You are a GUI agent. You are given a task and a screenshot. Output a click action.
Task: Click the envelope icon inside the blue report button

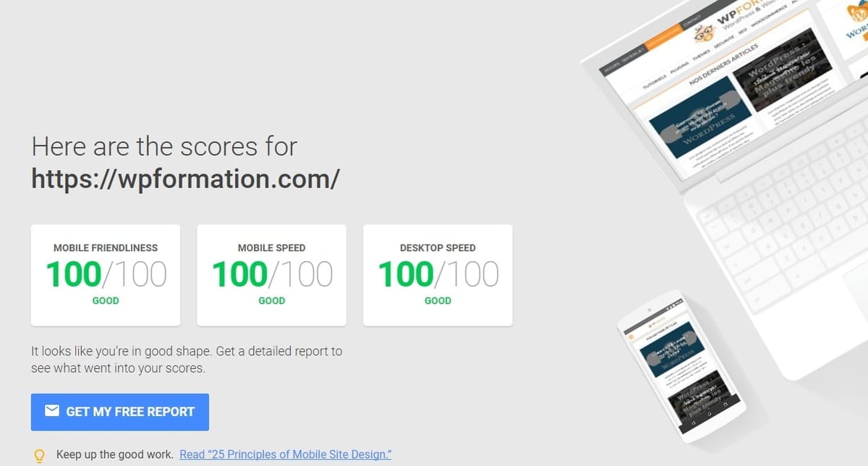[51, 411]
